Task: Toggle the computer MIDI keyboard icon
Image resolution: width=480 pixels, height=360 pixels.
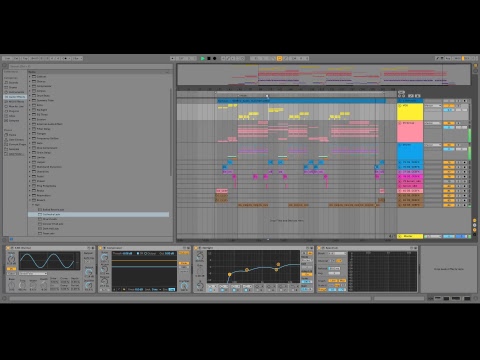Action: click(443, 58)
